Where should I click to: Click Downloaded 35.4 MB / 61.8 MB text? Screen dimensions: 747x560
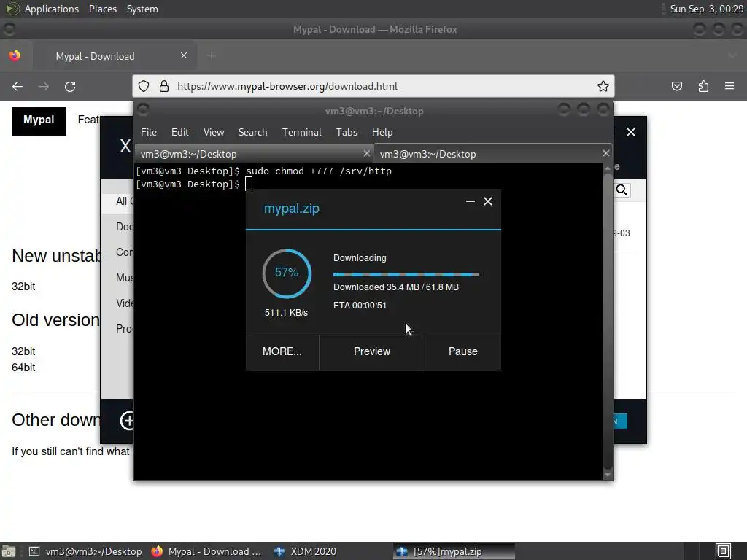click(x=396, y=287)
